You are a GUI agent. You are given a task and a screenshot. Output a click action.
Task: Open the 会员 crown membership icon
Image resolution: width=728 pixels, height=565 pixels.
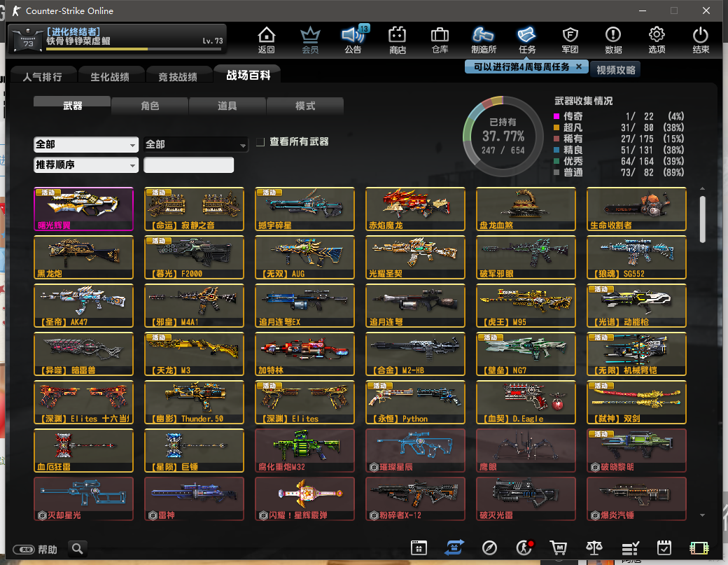[310, 40]
